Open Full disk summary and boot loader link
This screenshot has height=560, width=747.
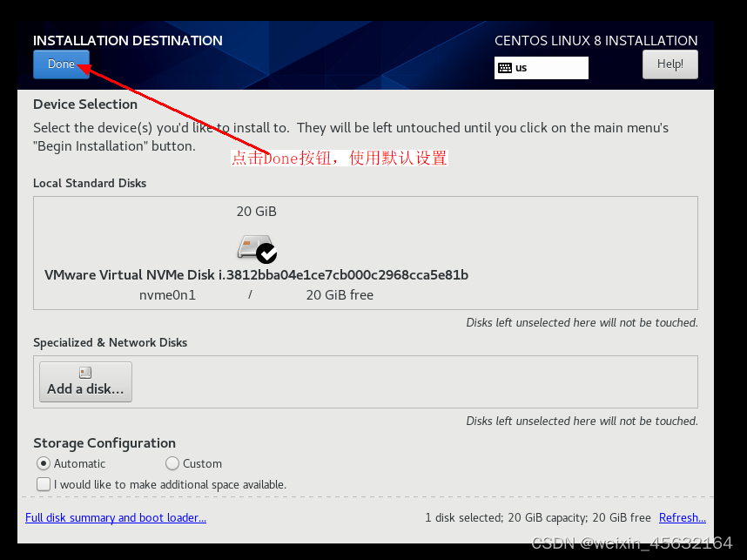click(116, 517)
